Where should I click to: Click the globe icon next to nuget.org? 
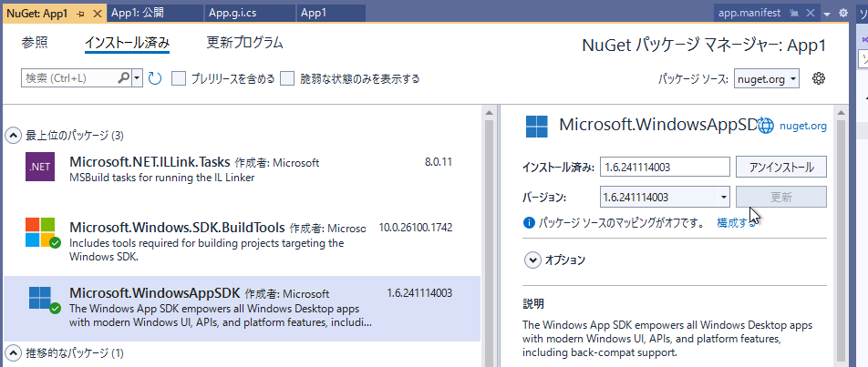[x=766, y=126]
